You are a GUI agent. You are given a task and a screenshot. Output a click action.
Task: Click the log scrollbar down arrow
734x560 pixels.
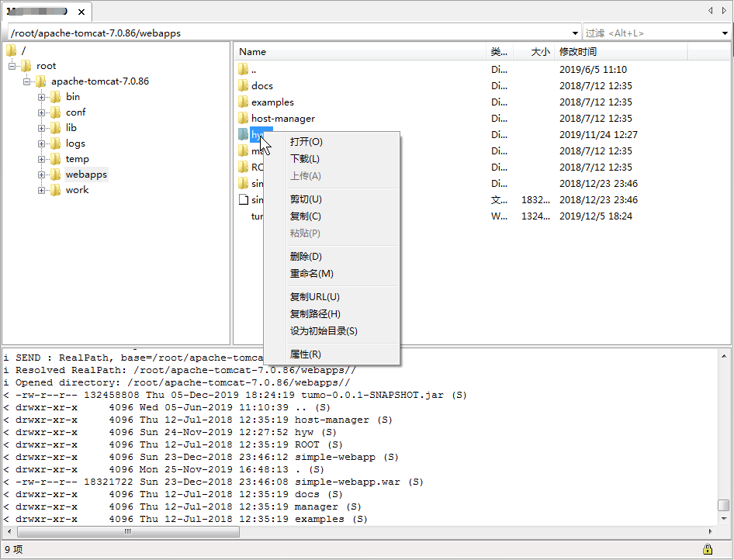(x=724, y=518)
